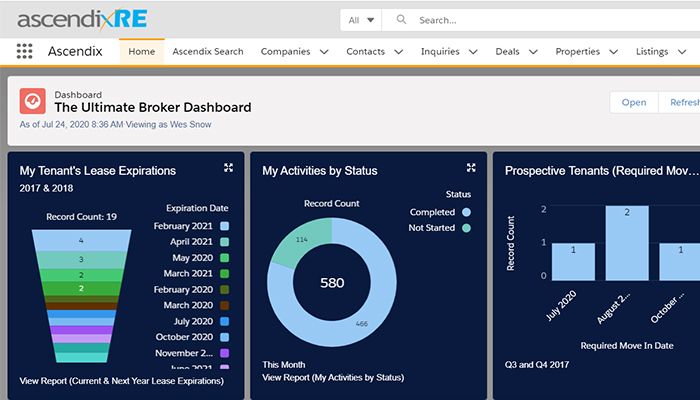Expand My Activities by Status chart
This screenshot has width=700, height=400.
click(x=471, y=168)
